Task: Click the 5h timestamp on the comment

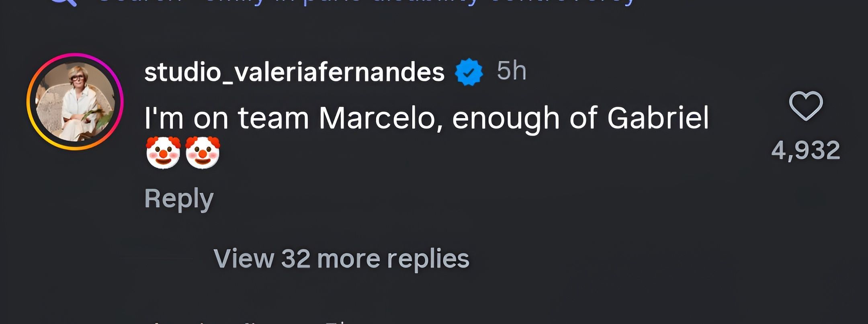Action: [x=512, y=72]
